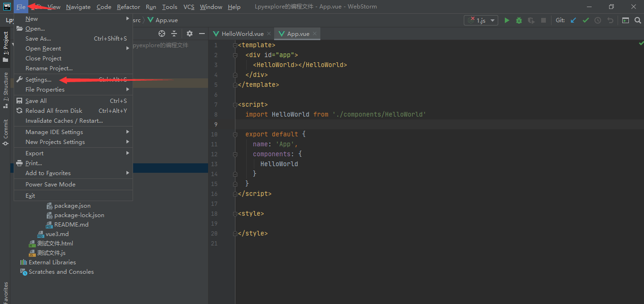Open the Run Anything icon in toolbar

pyautogui.click(x=626, y=20)
